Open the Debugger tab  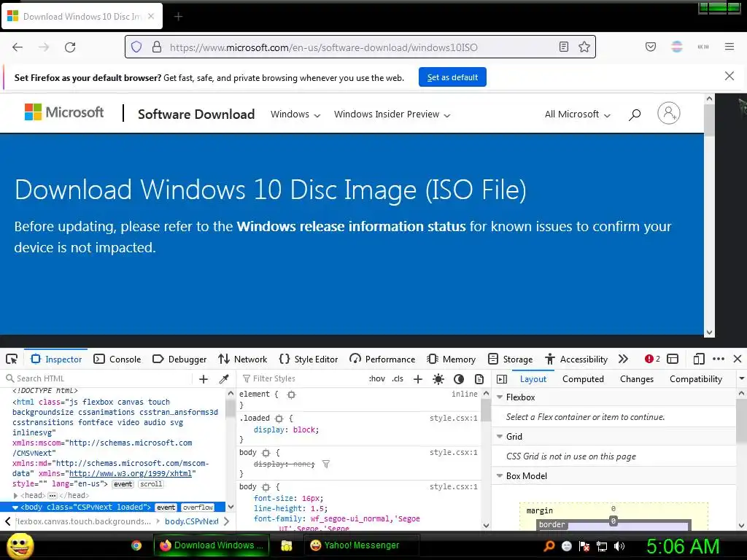tap(179, 359)
